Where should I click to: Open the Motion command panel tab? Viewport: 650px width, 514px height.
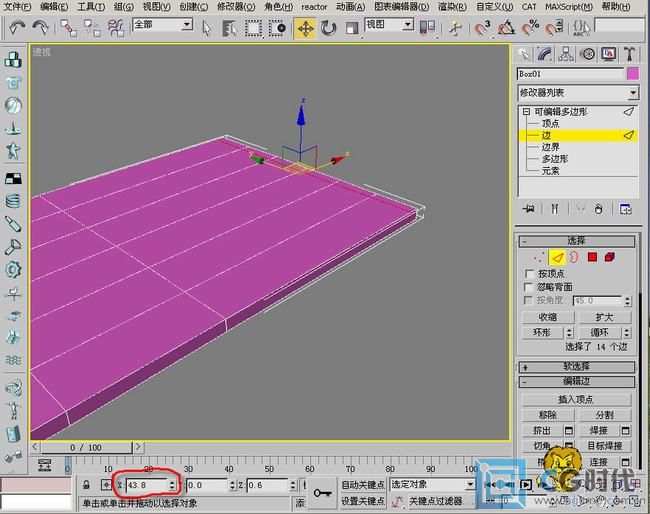tap(587, 54)
